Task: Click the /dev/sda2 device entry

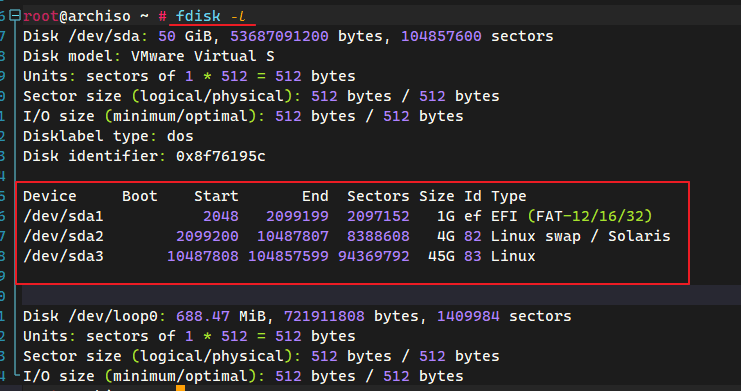Action: (63, 236)
